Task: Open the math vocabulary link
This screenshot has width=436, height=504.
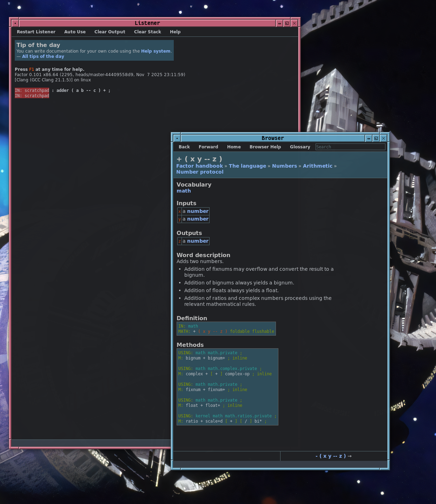Action: click(184, 191)
